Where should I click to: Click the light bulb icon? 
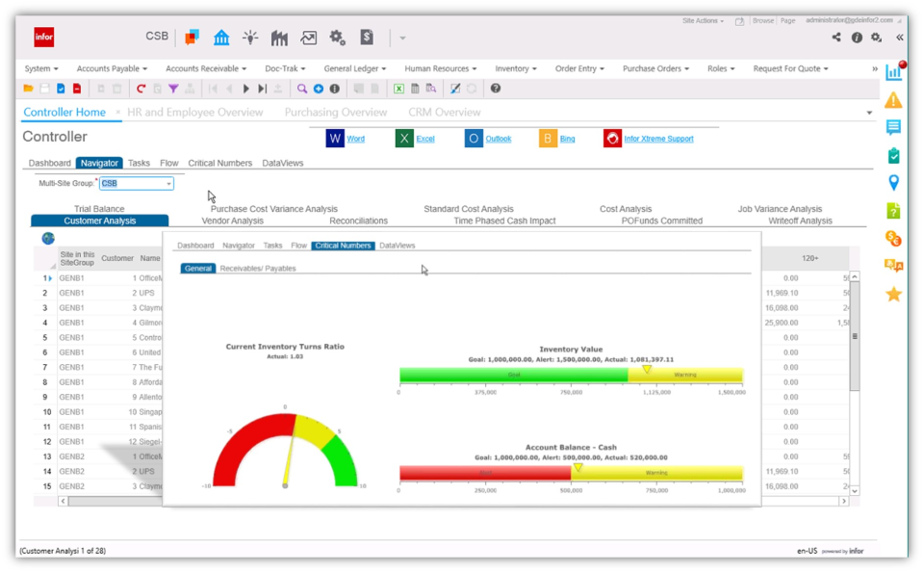pyautogui.click(x=250, y=38)
